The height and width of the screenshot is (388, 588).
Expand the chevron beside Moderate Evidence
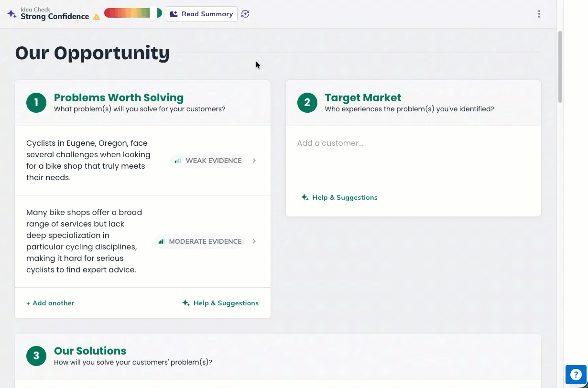click(x=254, y=241)
